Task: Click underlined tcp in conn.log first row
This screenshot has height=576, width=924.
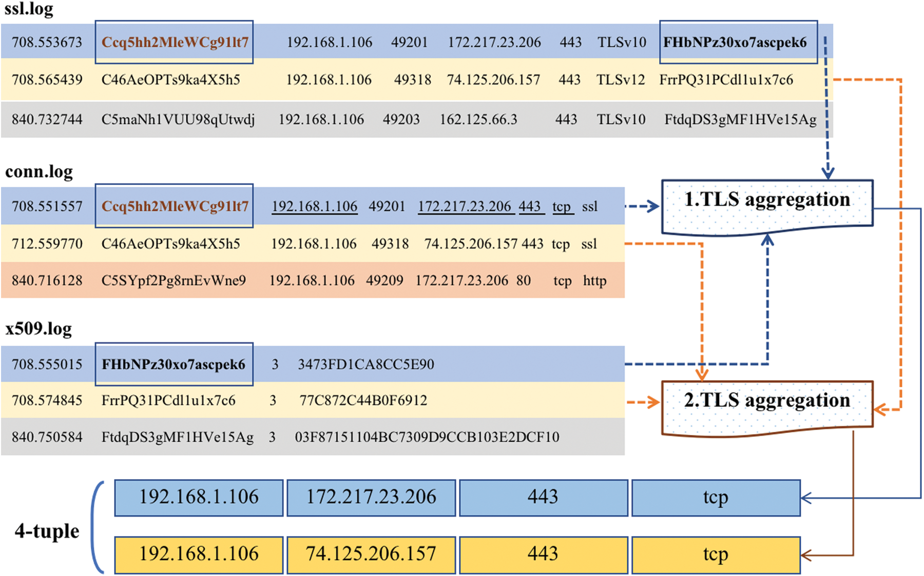Action: (562, 206)
